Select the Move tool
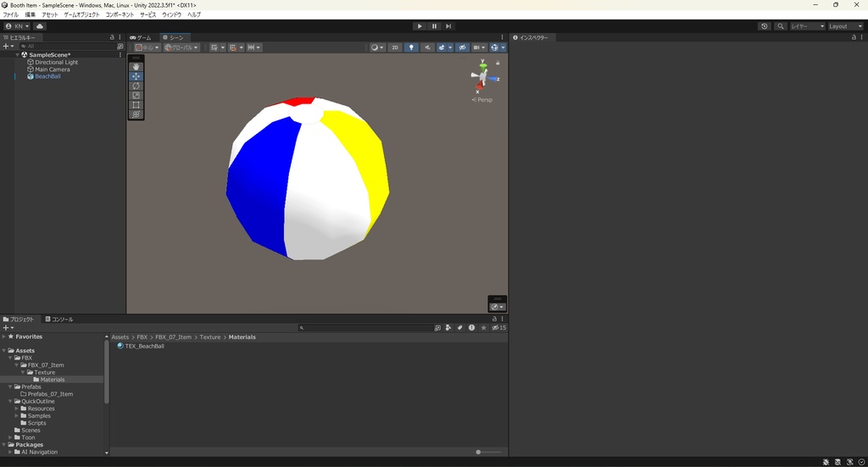The width and height of the screenshot is (868, 467). 136,76
